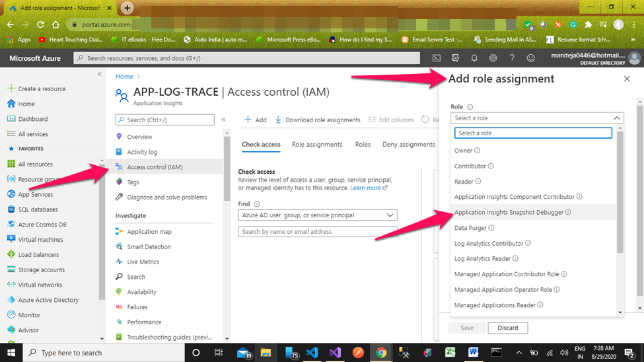Show Find field info icon

[x=257, y=204]
